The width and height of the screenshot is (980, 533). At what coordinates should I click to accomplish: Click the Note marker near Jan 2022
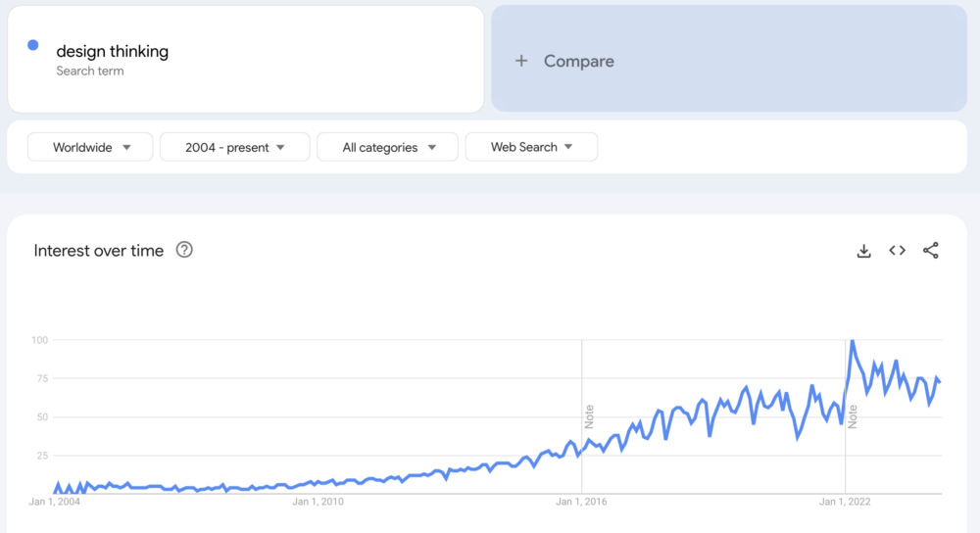pos(853,416)
